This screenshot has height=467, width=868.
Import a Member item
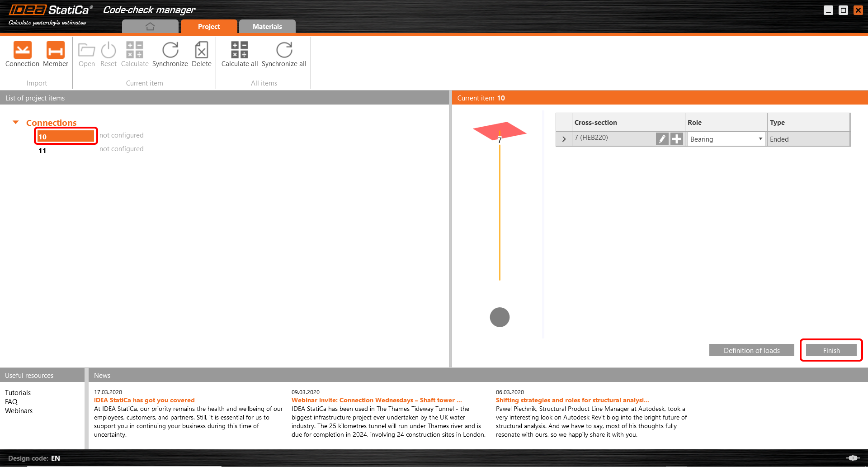[x=56, y=54]
